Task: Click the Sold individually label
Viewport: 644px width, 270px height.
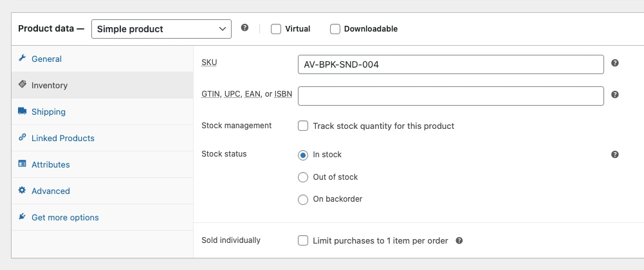Action: [x=231, y=240]
